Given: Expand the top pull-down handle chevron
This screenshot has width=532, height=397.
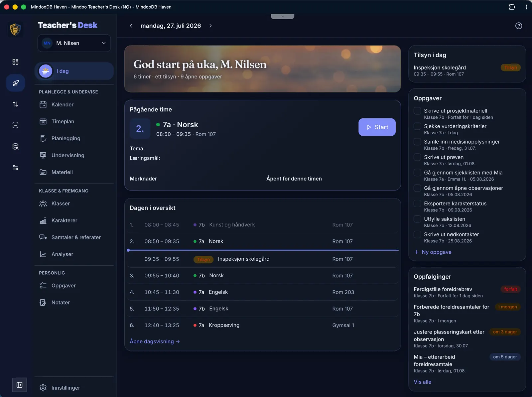Looking at the screenshot, I should tap(282, 16).
